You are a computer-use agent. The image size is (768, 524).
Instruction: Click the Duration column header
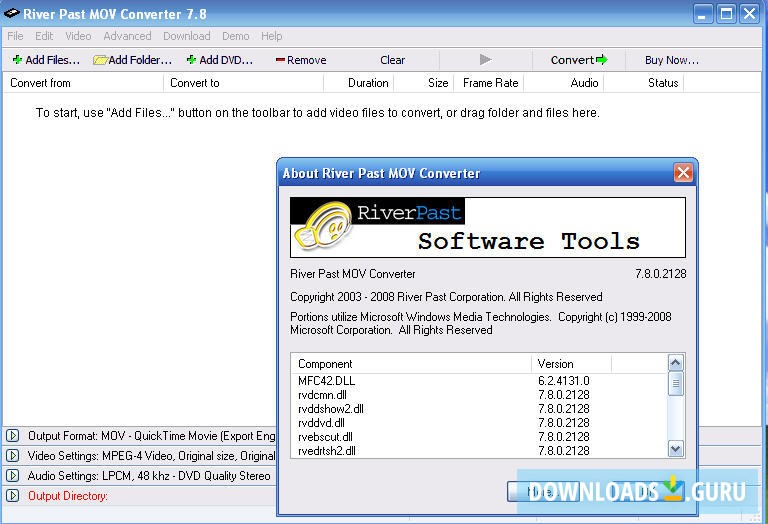(x=359, y=83)
